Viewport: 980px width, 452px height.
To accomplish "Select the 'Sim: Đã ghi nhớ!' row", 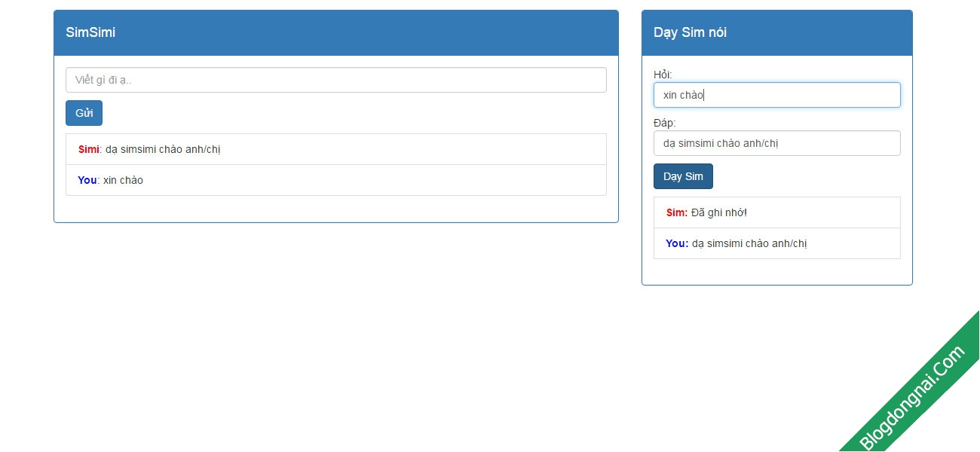I will pos(776,212).
